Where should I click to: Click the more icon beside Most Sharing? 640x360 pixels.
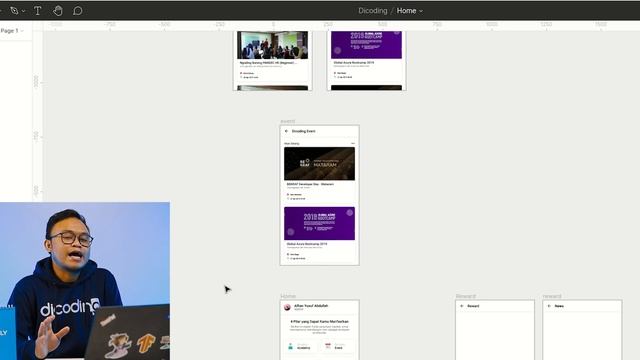353,143
